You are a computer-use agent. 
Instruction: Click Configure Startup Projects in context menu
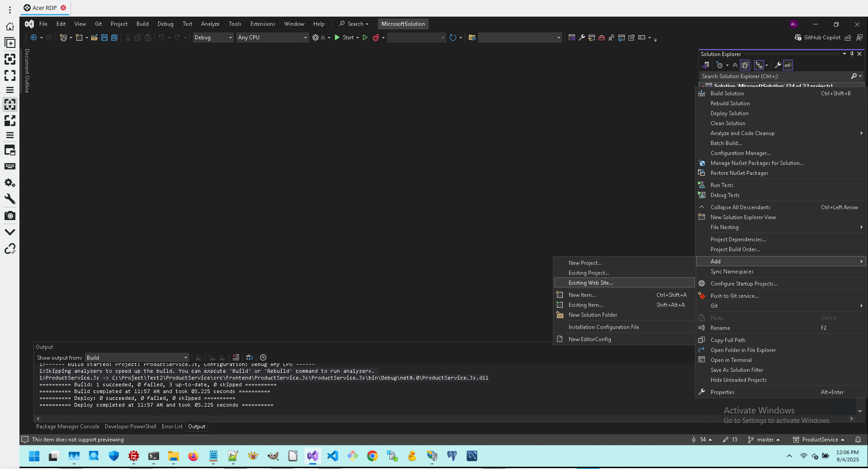point(780,284)
